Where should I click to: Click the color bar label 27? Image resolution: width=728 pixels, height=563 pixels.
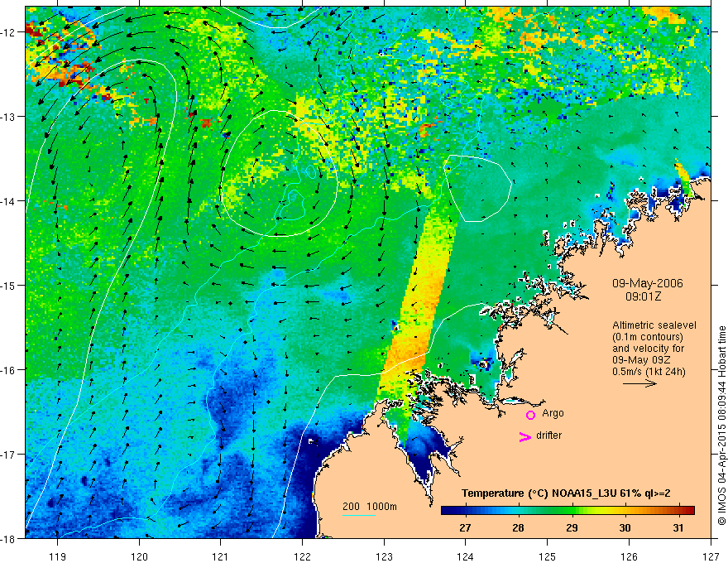pyautogui.click(x=465, y=527)
